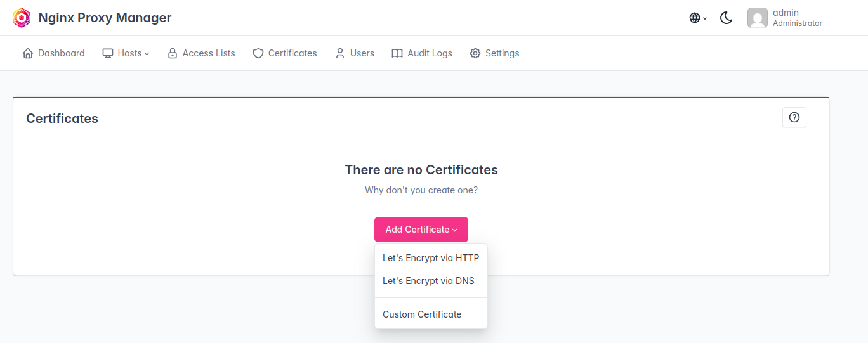Select Custom Certificate option
Image resolution: width=868 pixels, height=343 pixels.
point(431,314)
